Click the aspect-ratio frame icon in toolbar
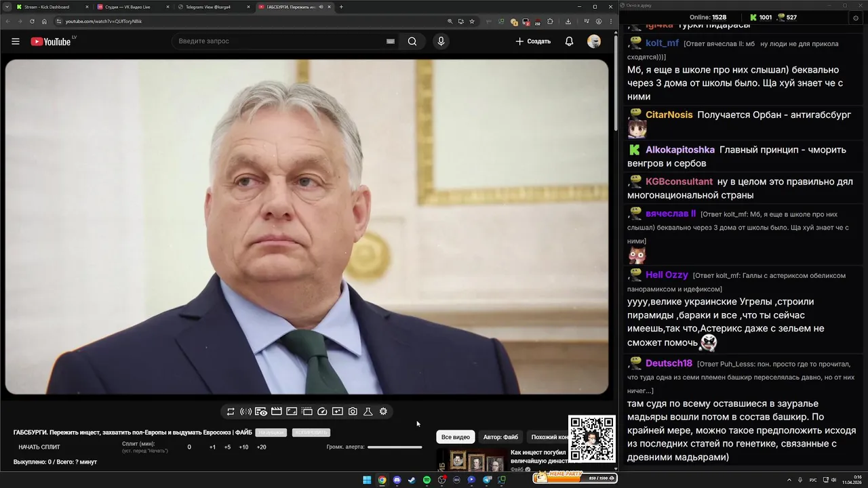The image size is (868, 488). [x=292, y=411]
